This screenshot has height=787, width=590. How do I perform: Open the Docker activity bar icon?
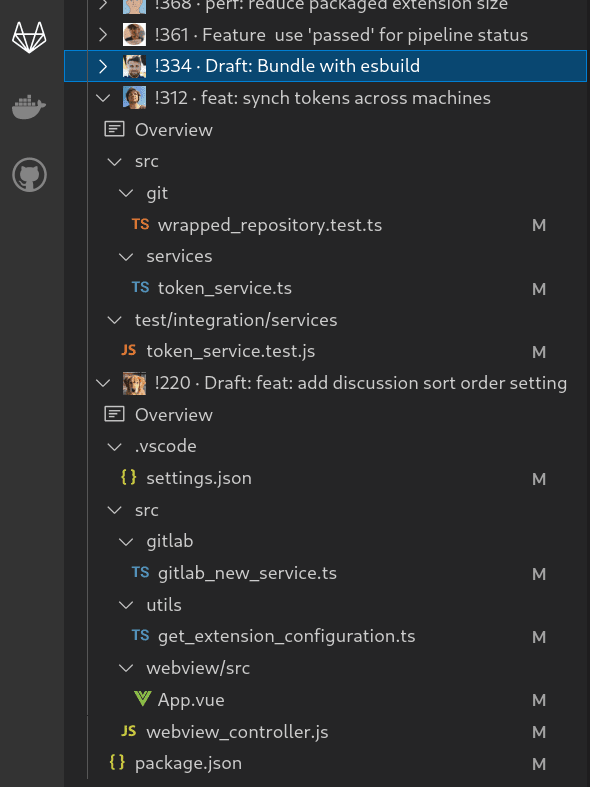29,106
